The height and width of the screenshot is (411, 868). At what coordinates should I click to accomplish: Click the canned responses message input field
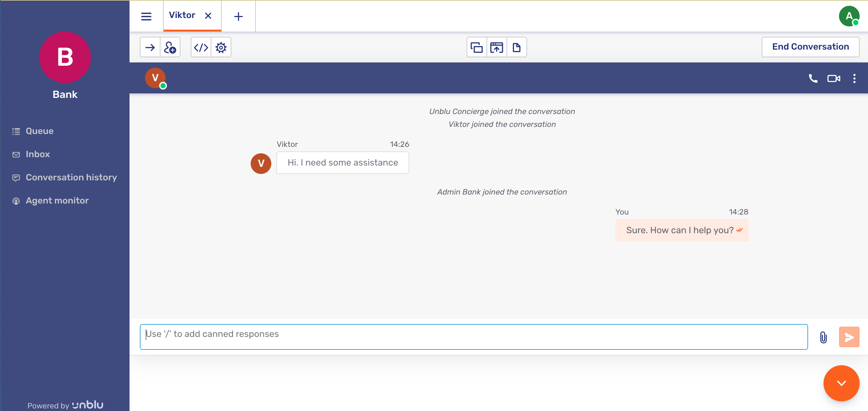coord(473,337)
